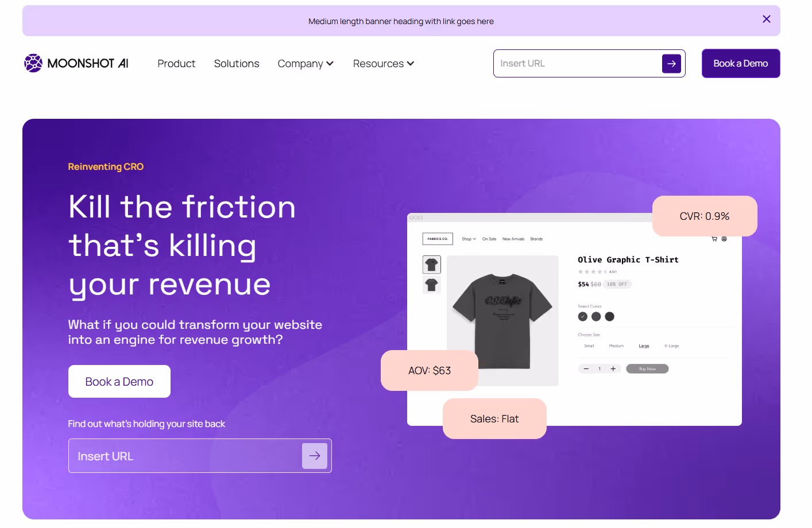The height and width of the screenshot is (528, 812).
Task: Expand the Resources dropdown
Action: click(384, 64)
